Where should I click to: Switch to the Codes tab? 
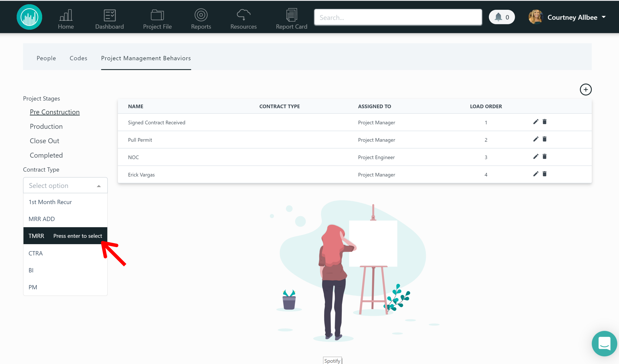[x=78, y=58]
